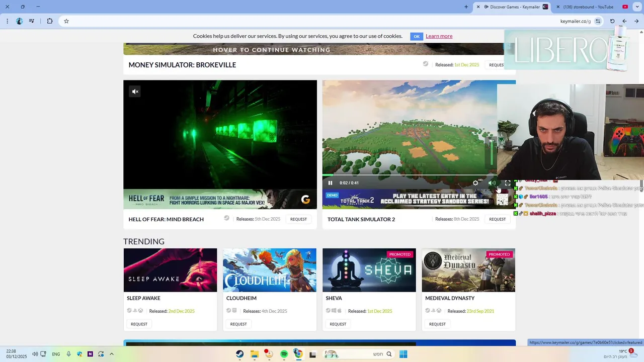Request the Sleep Awake game
This screenshot has height=362, width=644.
[139, 324]
